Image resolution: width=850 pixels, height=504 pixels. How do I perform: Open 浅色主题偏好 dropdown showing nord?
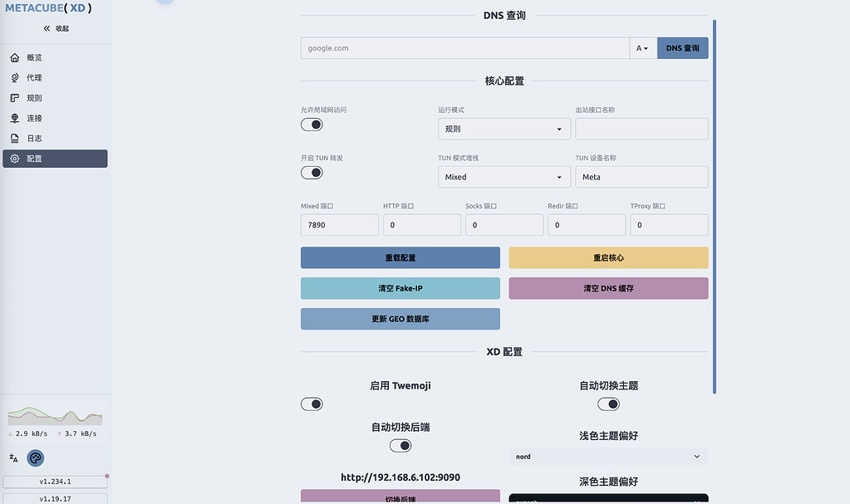(x=608, y=457)
